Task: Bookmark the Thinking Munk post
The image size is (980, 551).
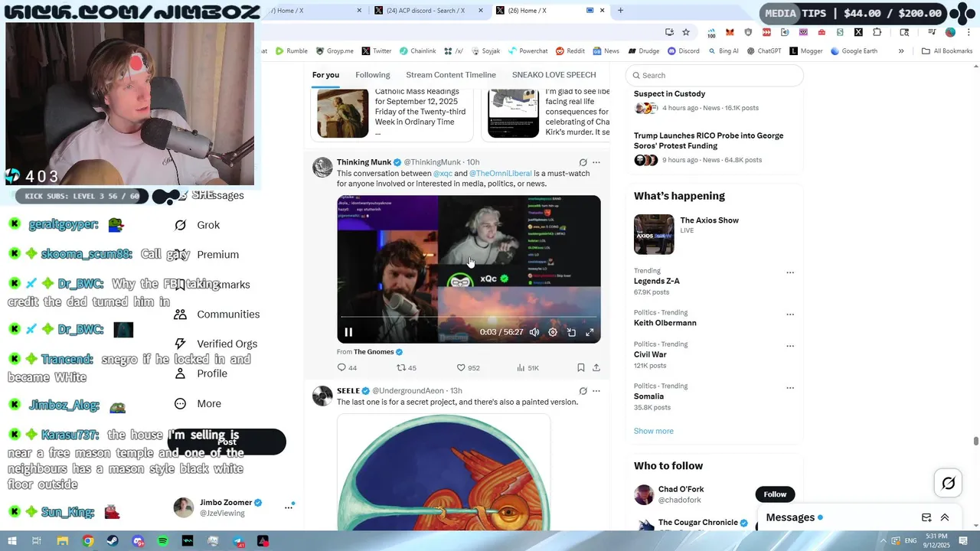Action: click(x=581, y=368)
